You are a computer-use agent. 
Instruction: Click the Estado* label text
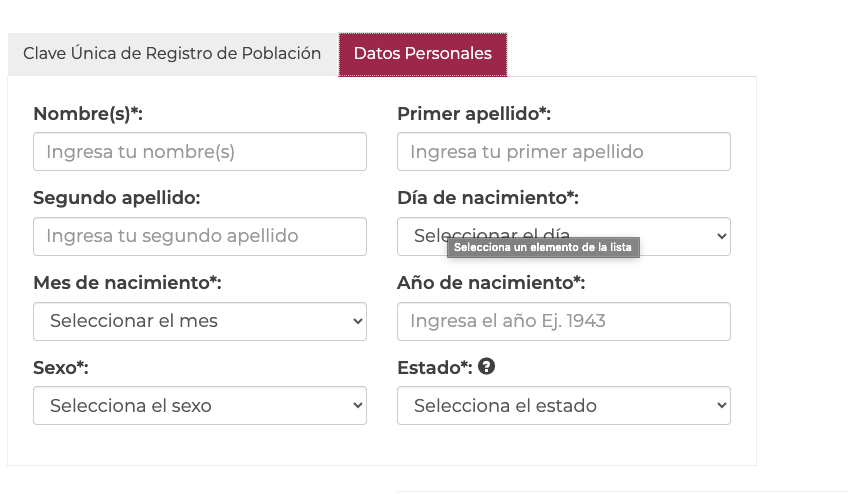(x=434, y=368)
